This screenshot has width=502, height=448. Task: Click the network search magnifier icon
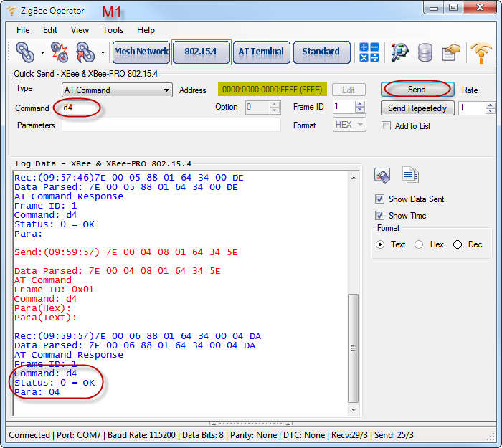399,52
